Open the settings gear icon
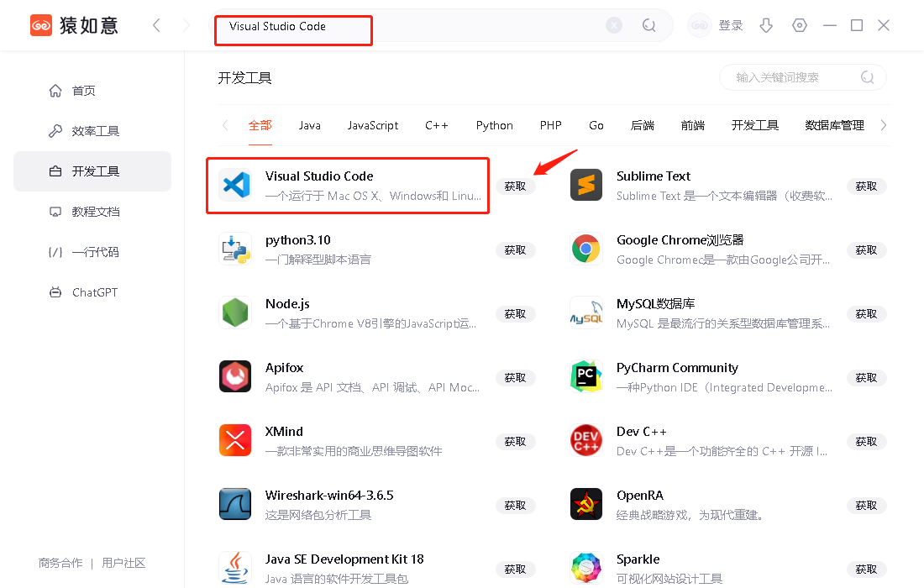The height and width of the screenshot is (588, 924). 799,25
